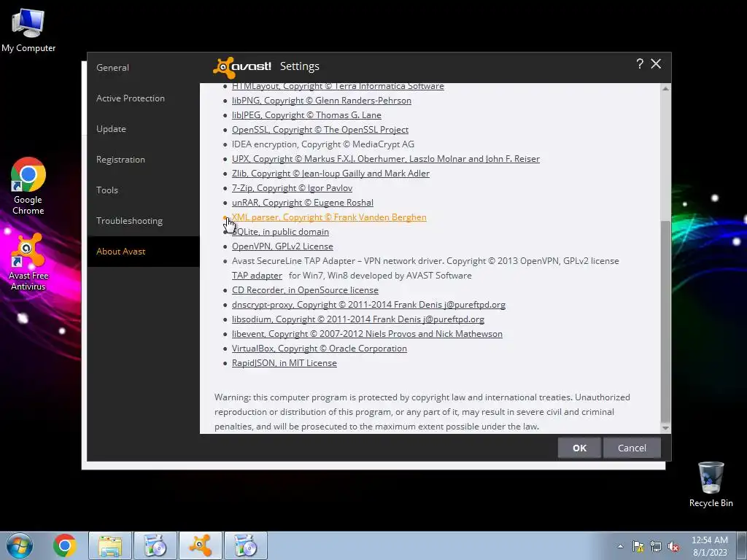Open the SQLite public domain link
747x560 pixels.
tap(280, 232)
